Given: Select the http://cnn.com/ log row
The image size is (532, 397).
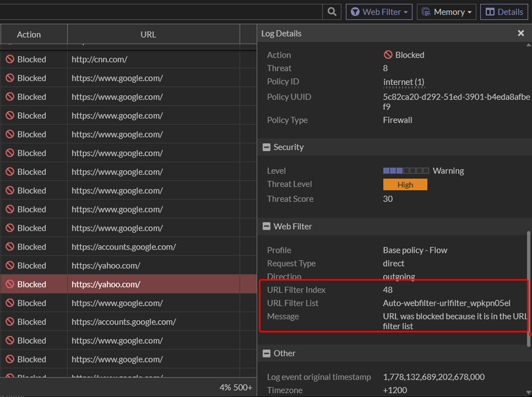Looking at the screenshot, I should tap(128, 59).
